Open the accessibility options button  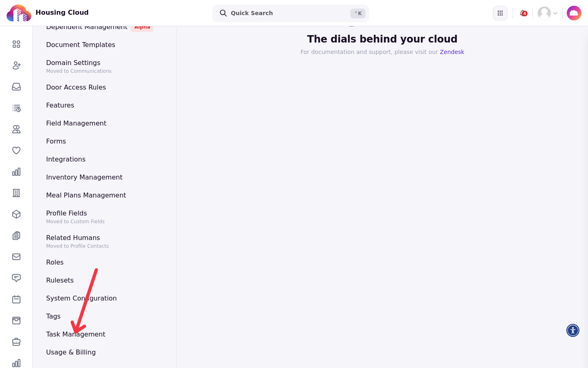[573, 330]
